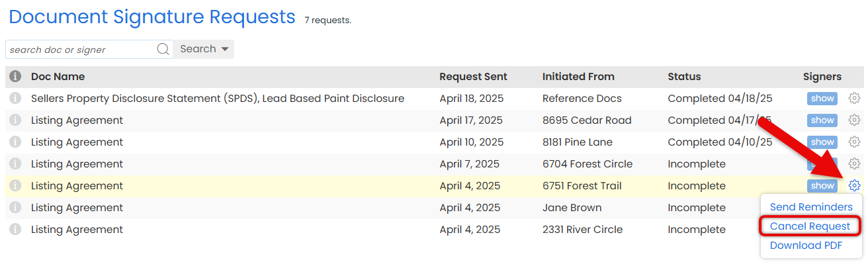Click gear icon for 6751 Forest Trail row
This screenshot has width=868, height=278.
(854, 186)
